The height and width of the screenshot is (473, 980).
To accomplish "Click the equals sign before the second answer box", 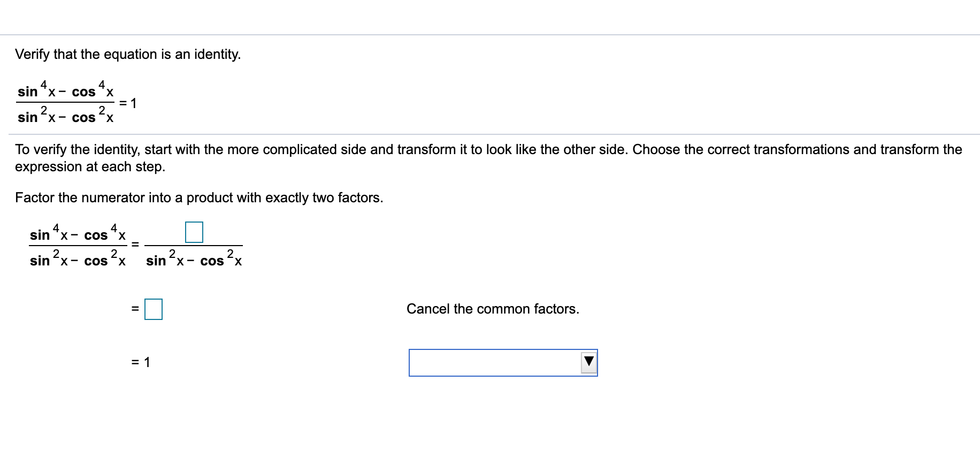I will tap(135, 309).
